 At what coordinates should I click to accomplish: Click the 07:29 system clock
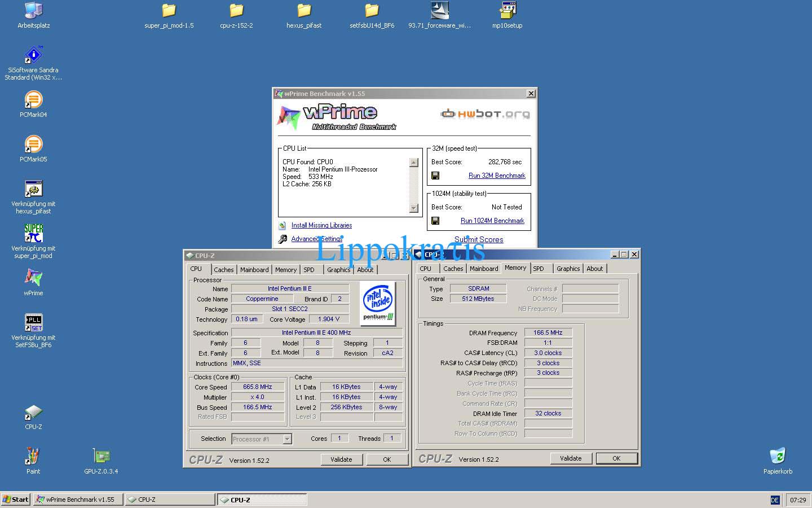click(798, 500)
